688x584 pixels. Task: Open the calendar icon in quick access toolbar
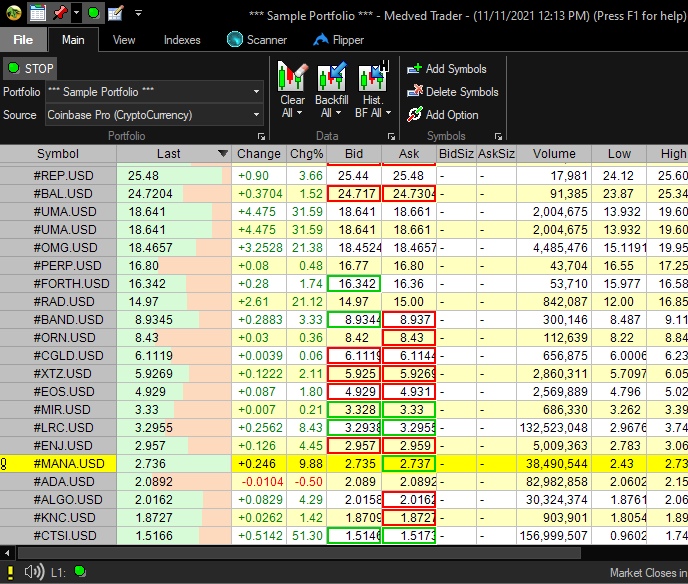(37, 13)
